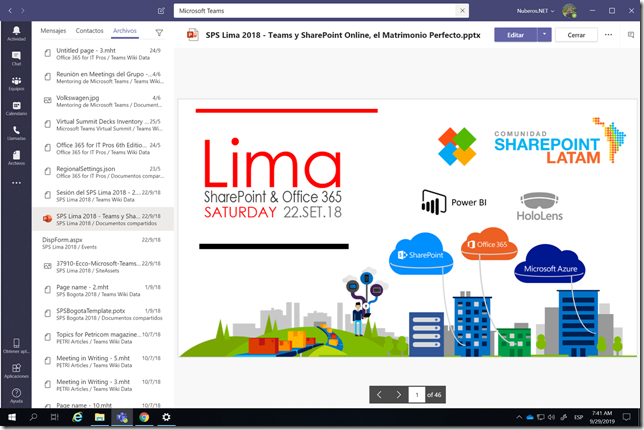Open more options ellipsis beside Cerrar

click(x=608, y=35)
